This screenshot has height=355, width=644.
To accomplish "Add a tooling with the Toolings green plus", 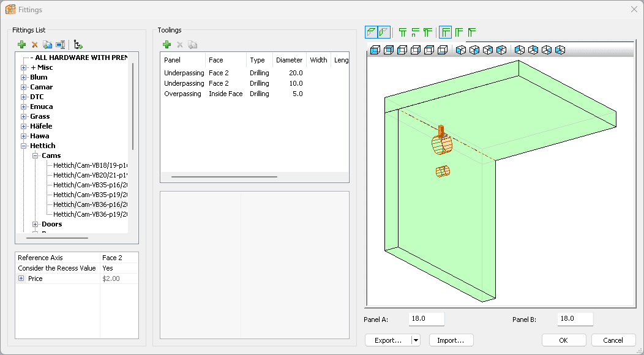I will click(x=167, y=45).
